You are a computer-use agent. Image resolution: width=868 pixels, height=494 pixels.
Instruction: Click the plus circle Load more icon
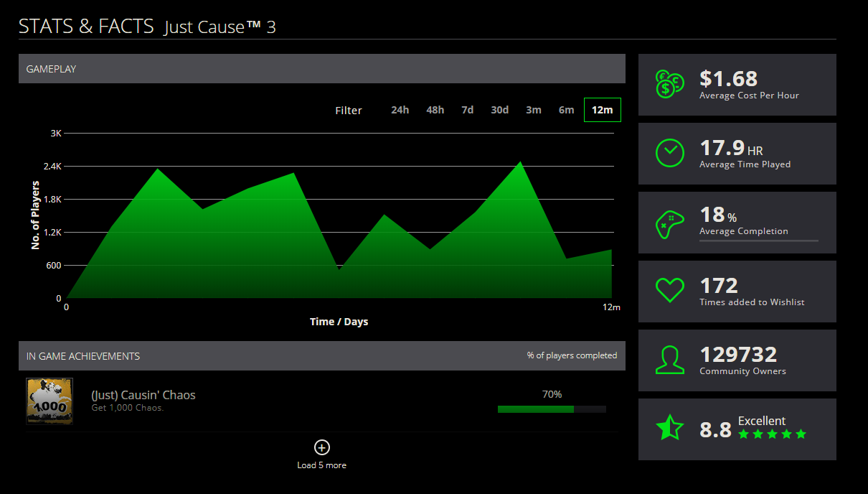322,447
